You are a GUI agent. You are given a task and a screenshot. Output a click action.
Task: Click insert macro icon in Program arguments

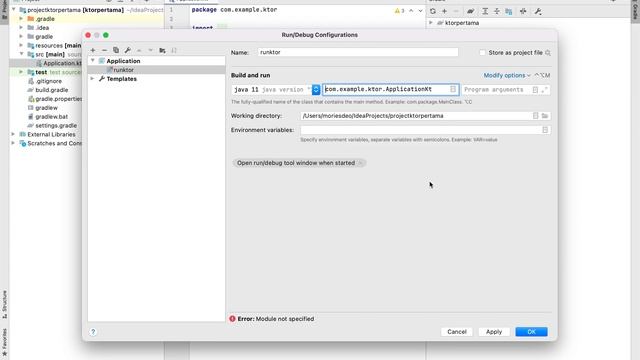coord(535,89)
